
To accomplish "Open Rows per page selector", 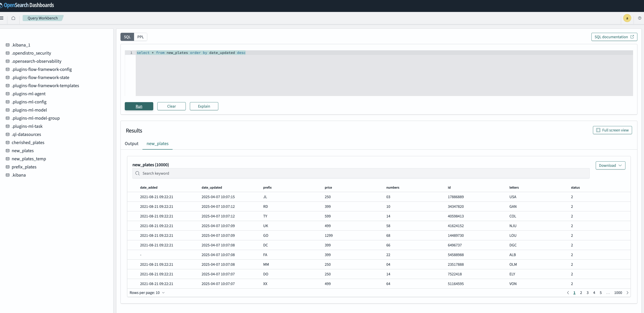I will (147, 293).
